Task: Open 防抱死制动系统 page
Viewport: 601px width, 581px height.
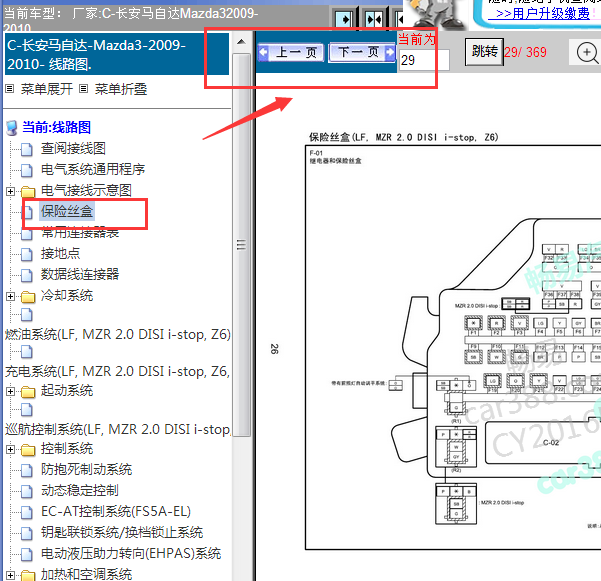Action: [x=87, y=469]
